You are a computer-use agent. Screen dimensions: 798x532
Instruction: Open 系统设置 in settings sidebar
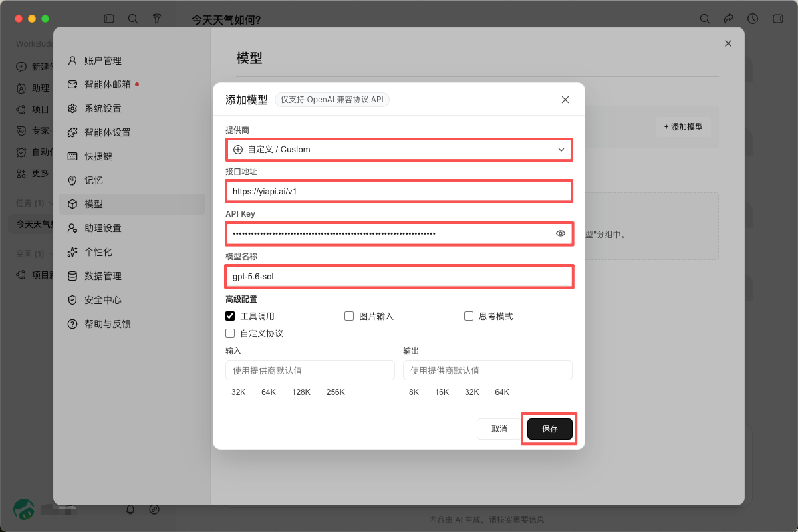click(132, 108)
